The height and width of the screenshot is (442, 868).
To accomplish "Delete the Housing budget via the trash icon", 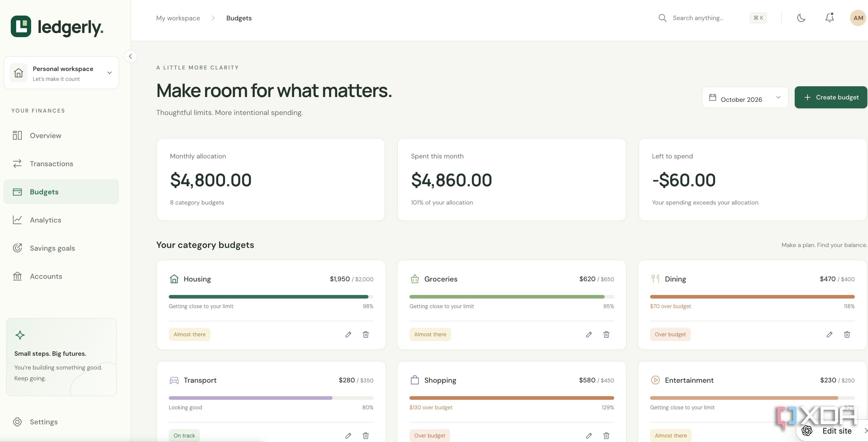I will coord(365,334).
